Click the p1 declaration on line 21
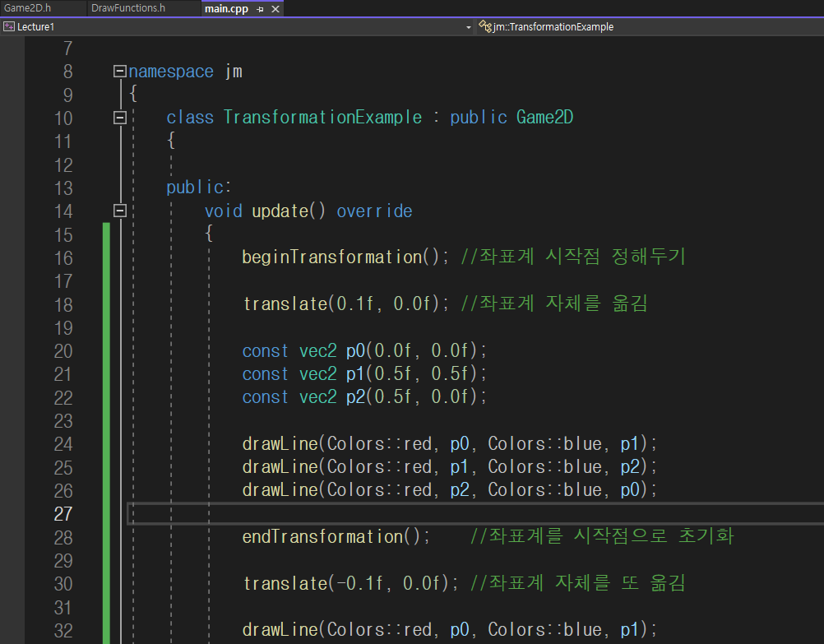The image size is (824, 644). [364, 373]
